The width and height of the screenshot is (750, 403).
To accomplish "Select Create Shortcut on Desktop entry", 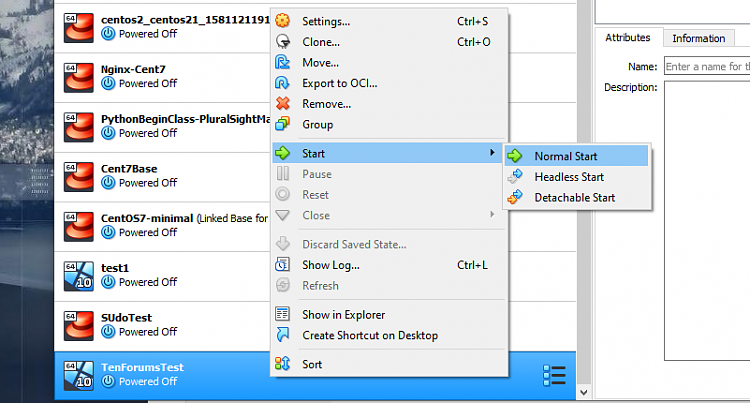I will tap(389, 335).
